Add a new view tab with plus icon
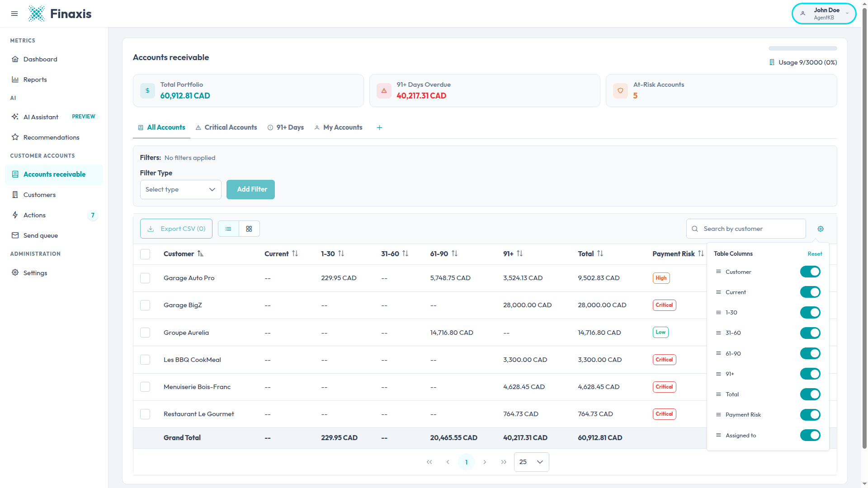 click(x=379, y=128)
